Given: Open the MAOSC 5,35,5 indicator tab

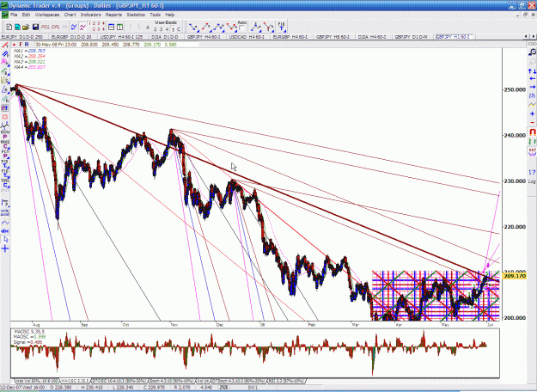Looking at the screenshot, I should [75, 381].
